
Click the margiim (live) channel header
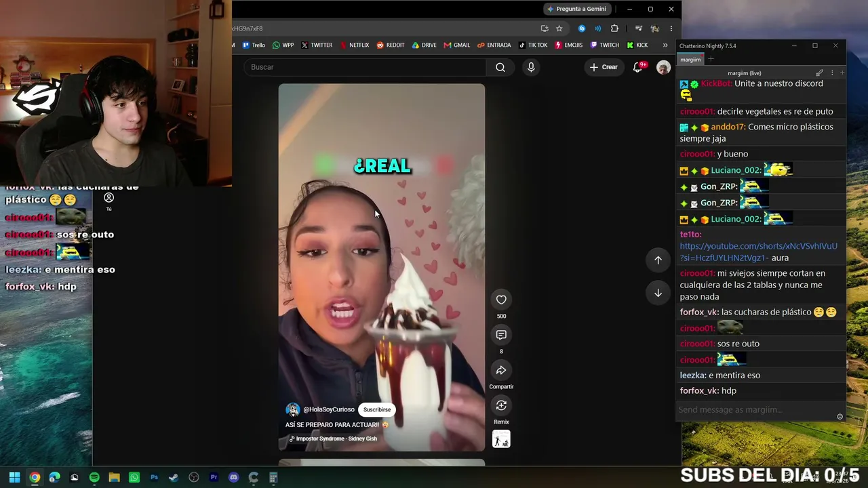pos(745,73)
